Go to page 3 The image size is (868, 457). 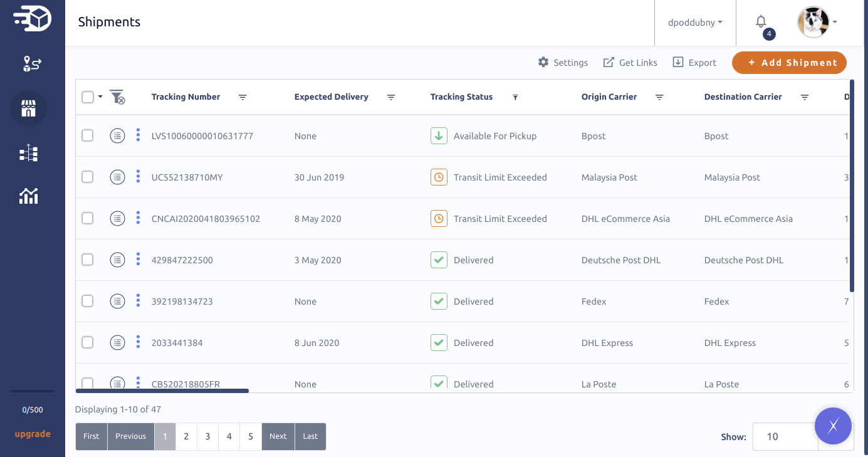207,436
